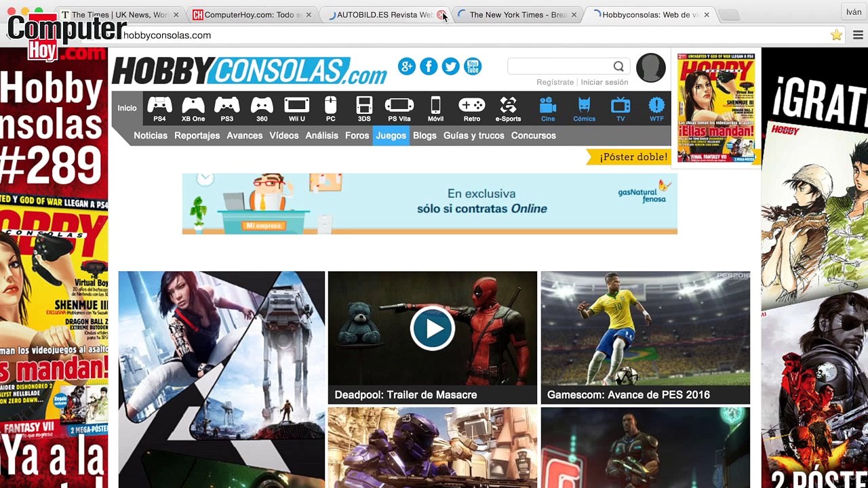
Task: Click the Regístrate link
Action: (555, 82)
